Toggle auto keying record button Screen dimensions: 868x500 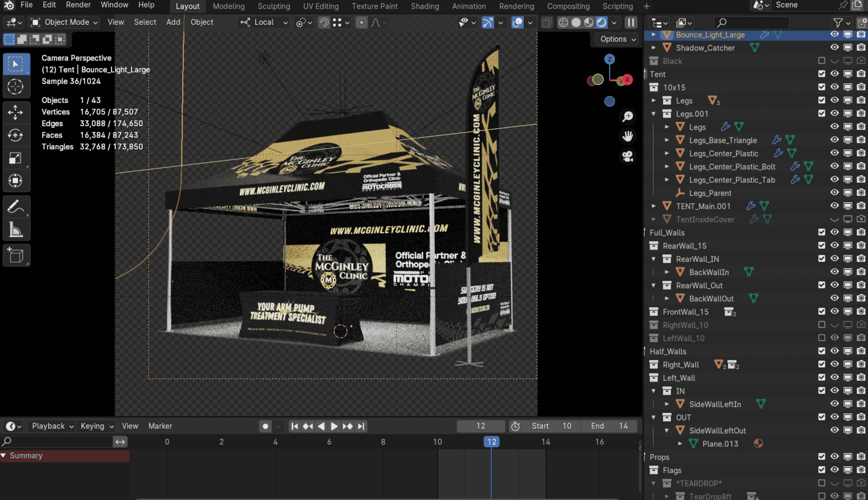click(265, 426)
